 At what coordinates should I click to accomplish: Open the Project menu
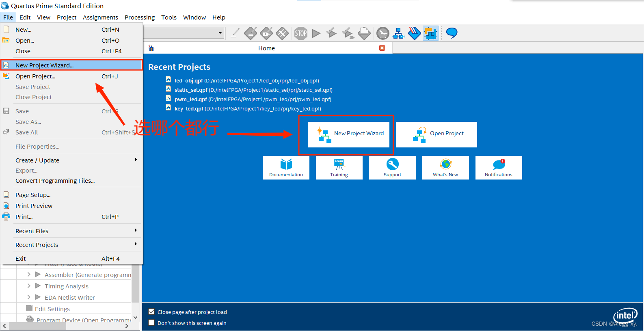[67, 17]
